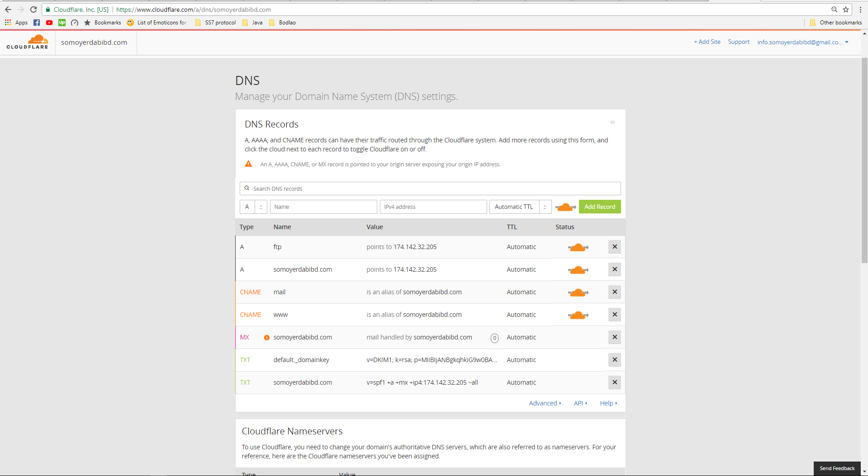868x476 pixels.
Task: Open the account email dropdown
Action: click(803, 42)
